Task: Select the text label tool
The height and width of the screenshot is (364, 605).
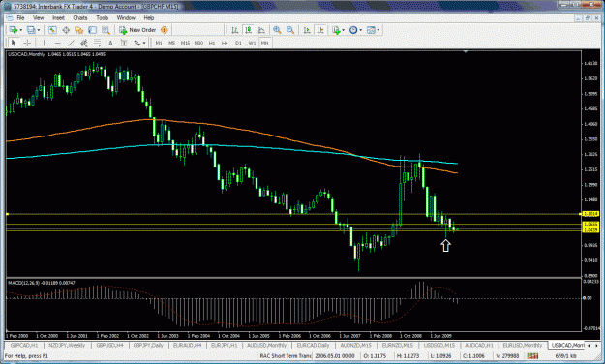Action: tap(124, 43)
